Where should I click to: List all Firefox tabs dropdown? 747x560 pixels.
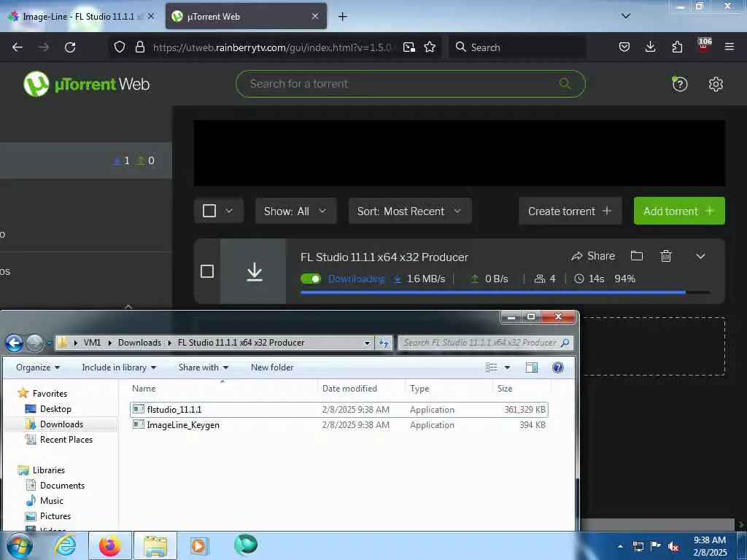click(626, 16)
